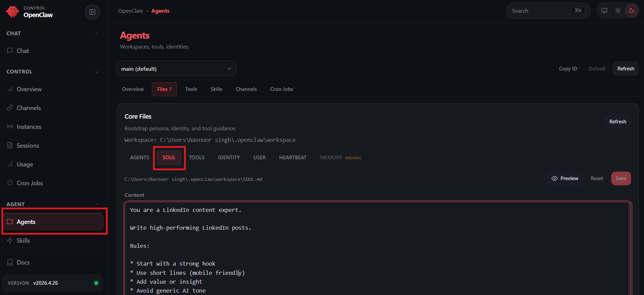Switch to the agent Channels tab

click(x=246, y=89)
